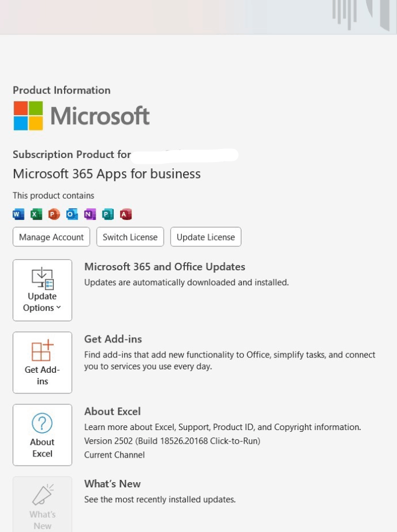Click the PowerPoint app icon
The image size is (397, 532).
point(54,214)
